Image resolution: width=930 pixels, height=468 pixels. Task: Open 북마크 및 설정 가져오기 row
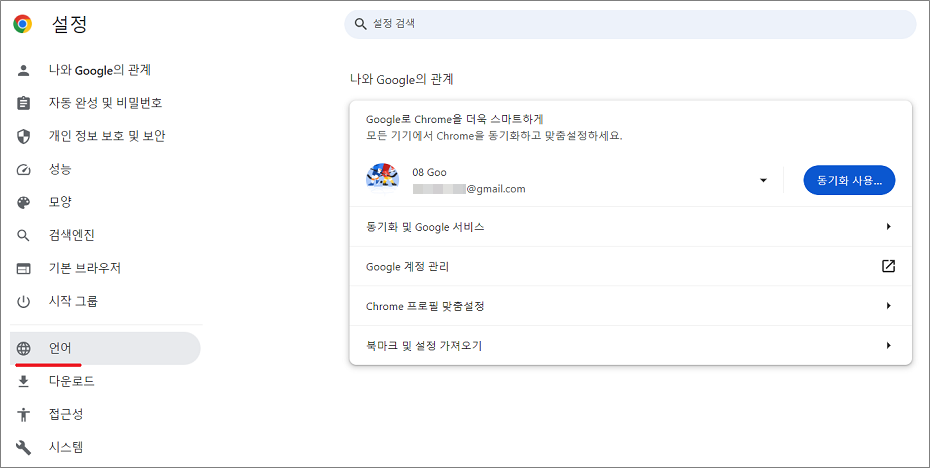click(x=630, y=345)
